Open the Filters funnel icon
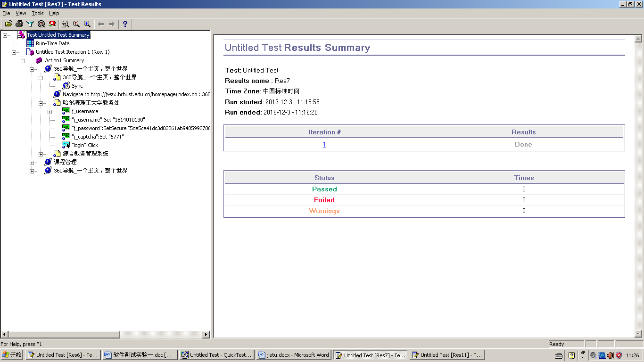Viewport: 644px width, 362px height. (x=30, y=24)
